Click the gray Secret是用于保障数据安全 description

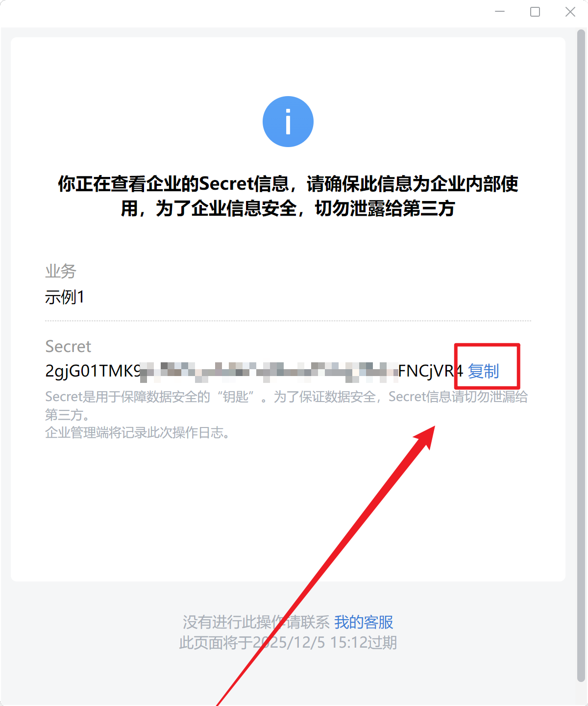pos(287,405)
